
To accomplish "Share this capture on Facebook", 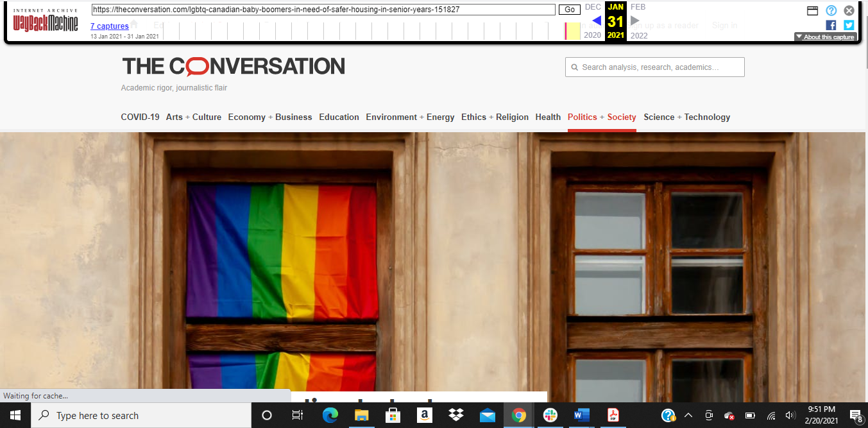I will [x=831, y=25].
